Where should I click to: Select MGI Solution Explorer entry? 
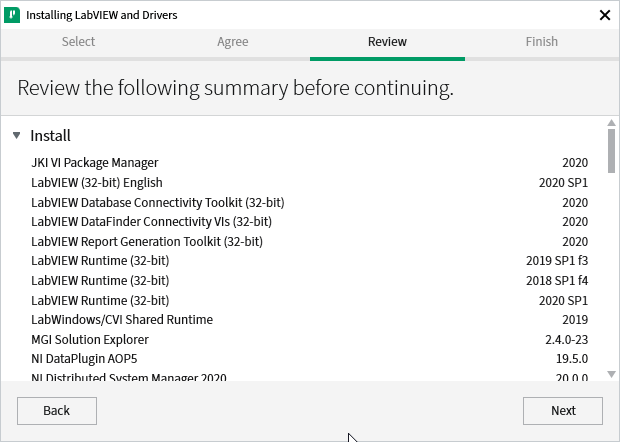[x=89, y=340]
